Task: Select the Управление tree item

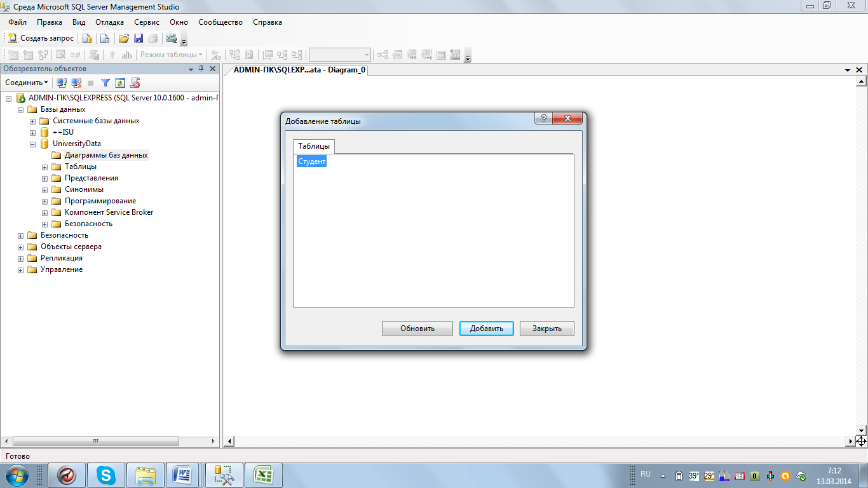Action: point(62,269)
